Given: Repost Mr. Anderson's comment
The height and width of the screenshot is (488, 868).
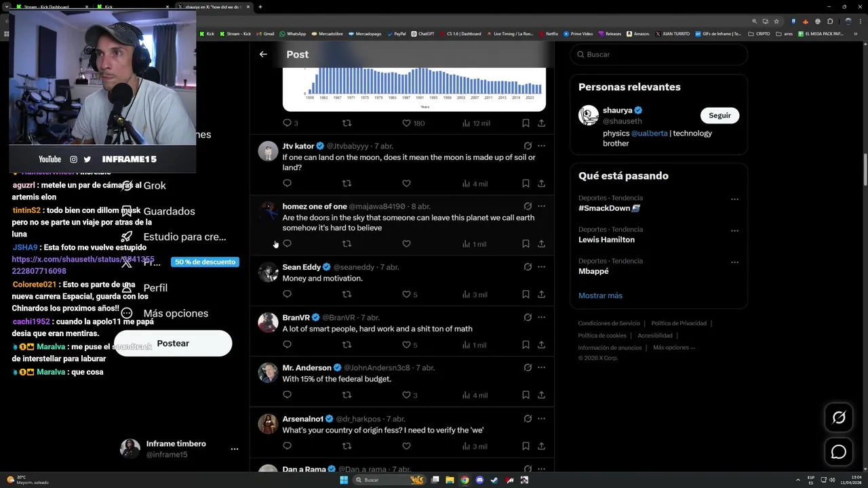Looking at the screenshot, I should click(347, 394).
